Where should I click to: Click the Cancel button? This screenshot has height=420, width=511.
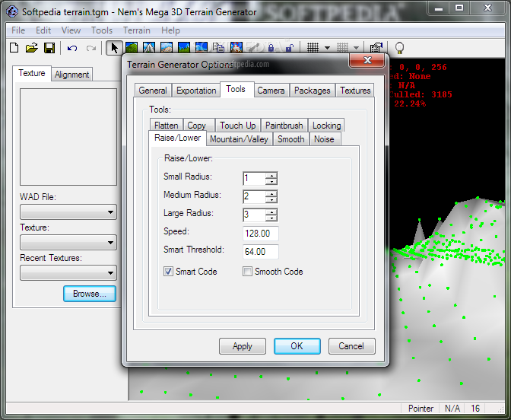pyautogui.click(x=351, y=346)
